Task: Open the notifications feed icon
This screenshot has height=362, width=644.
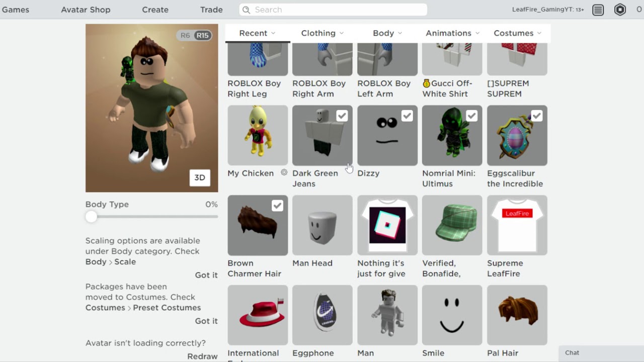Action: tap(598, 10)
